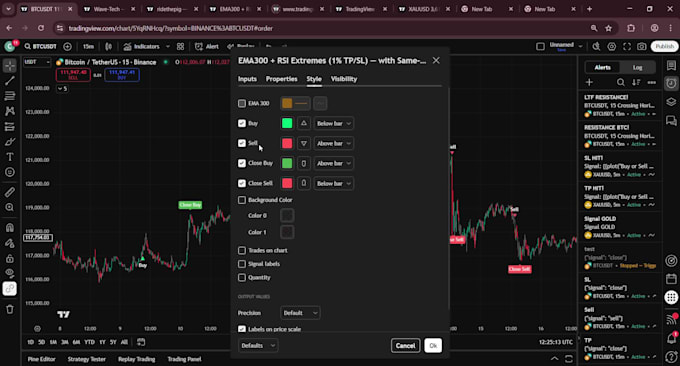
Task: Open the Strategy Tester tab
Action: click(x=87, y=359)
